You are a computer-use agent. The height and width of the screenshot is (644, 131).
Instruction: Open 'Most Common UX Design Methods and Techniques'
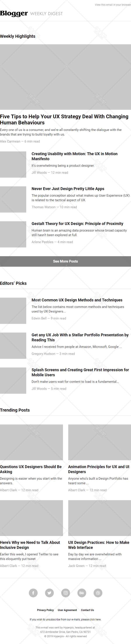click(x=77, y=300)
